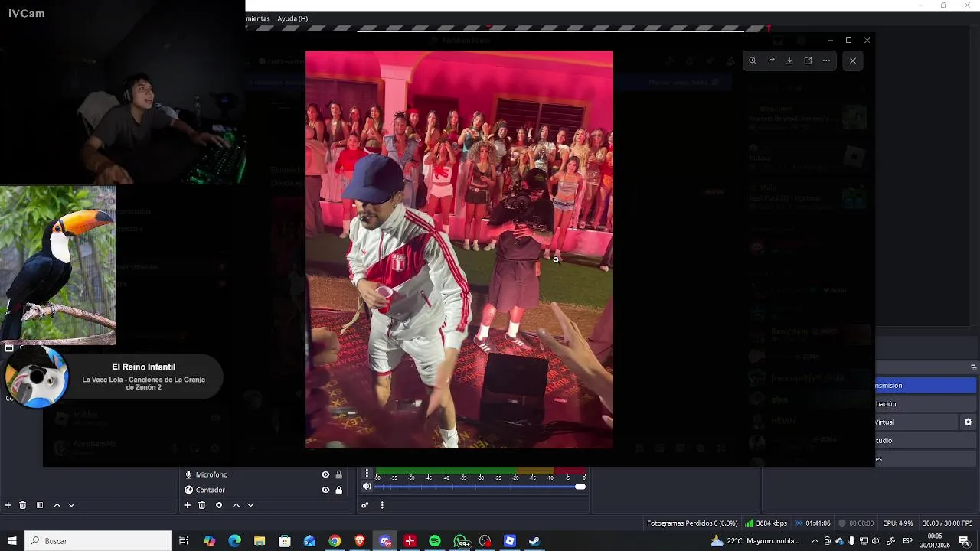This screenshot has width=980, height=551.
Task: Click the grabación recording button in OBS controls
Action: 926,404
